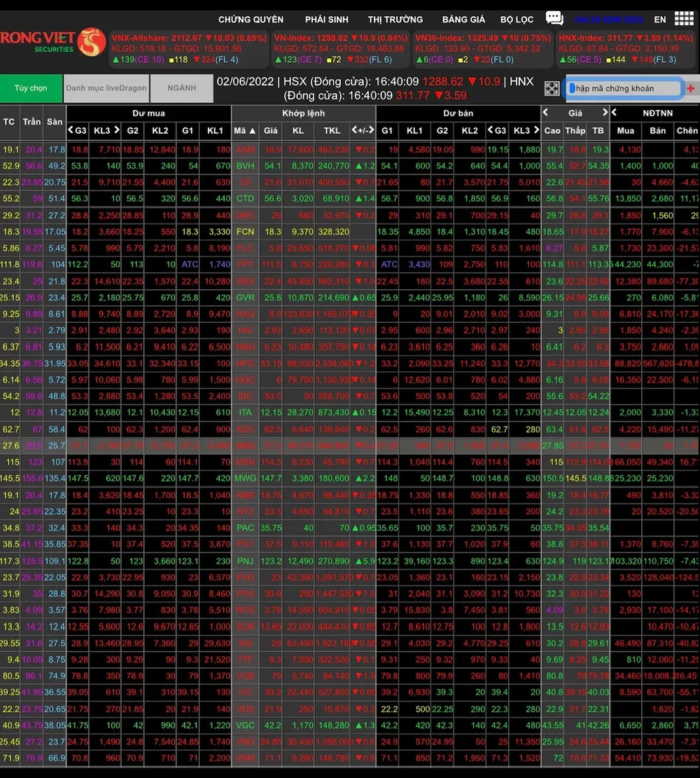The width and height of the screenshot is (700, 778).
Task: Focus the stock code search input field
Action: pos(623,88)
